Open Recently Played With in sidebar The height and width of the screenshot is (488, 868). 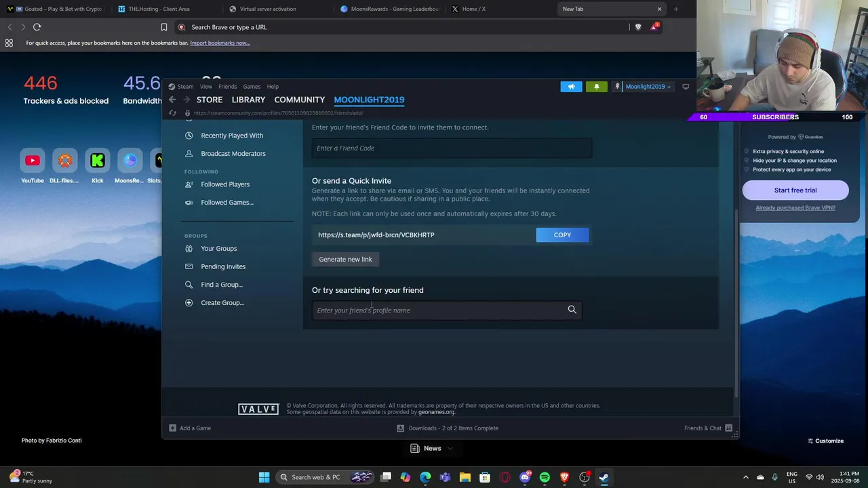231,136
